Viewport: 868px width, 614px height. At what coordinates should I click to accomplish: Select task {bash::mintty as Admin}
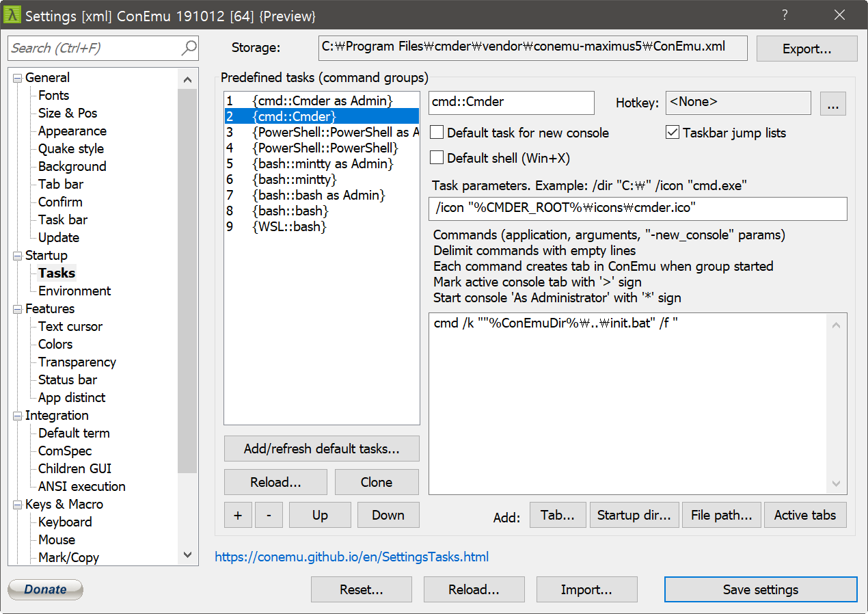click(x=322, y=163)
